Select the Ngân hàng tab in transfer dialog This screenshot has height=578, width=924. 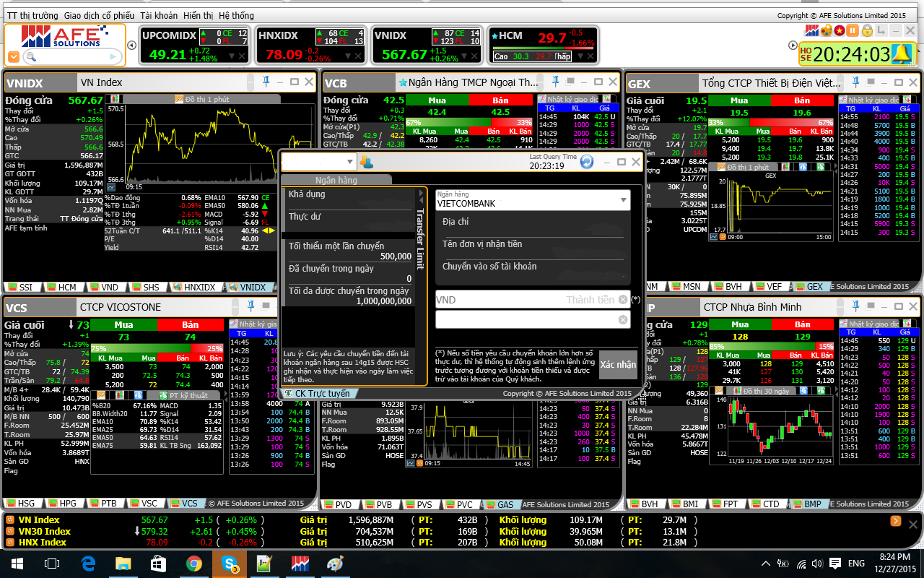(336, 181)
